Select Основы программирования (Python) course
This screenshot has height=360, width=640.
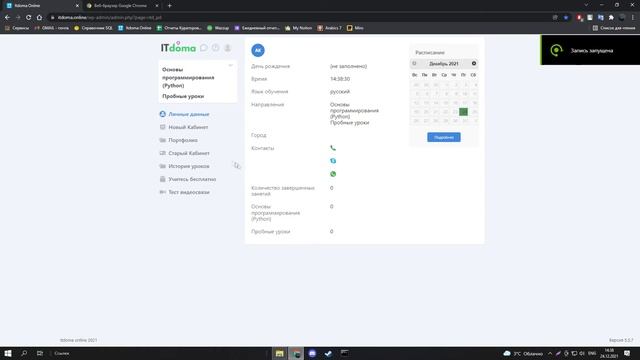coord(188,78)
